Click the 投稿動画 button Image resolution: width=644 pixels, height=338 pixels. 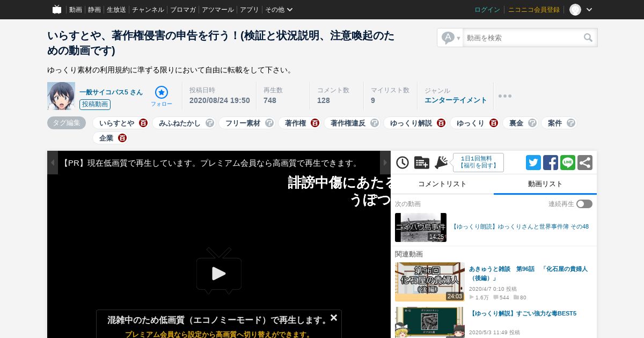[95, 105]
